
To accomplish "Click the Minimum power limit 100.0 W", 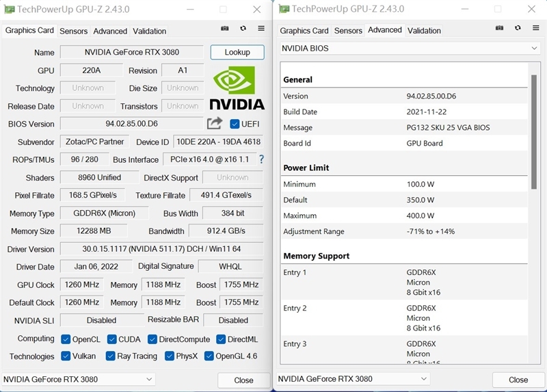I will point(420,184).
